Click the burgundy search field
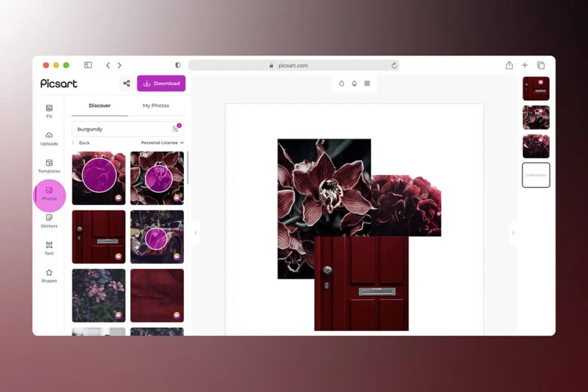Screen dimensions: 588x392 [x=121, y=129]
